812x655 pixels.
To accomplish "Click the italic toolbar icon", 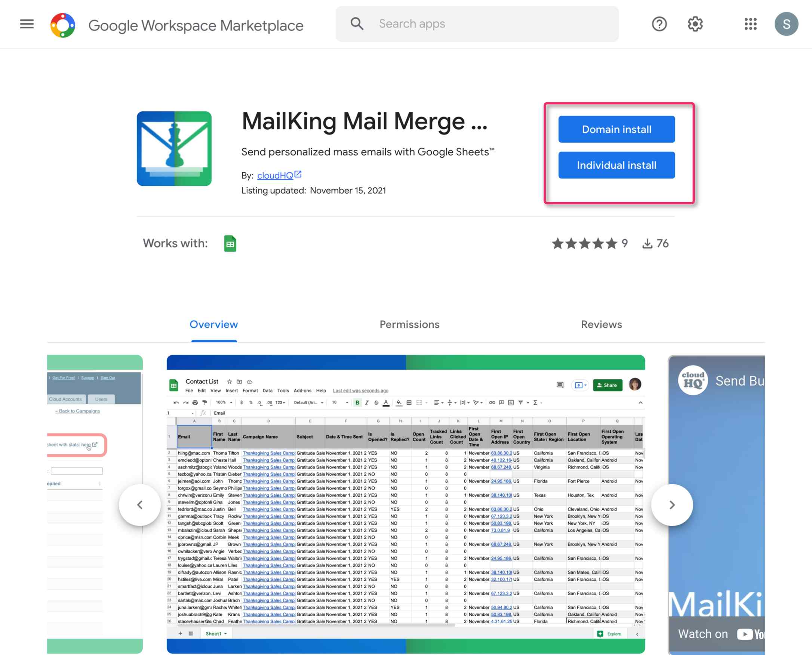I will (x=366, y=402).
